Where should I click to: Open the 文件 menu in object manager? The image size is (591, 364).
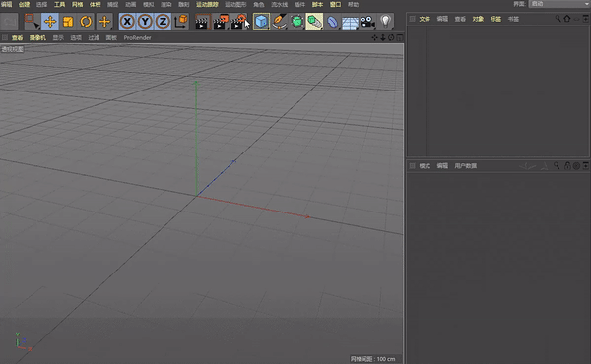425,19
